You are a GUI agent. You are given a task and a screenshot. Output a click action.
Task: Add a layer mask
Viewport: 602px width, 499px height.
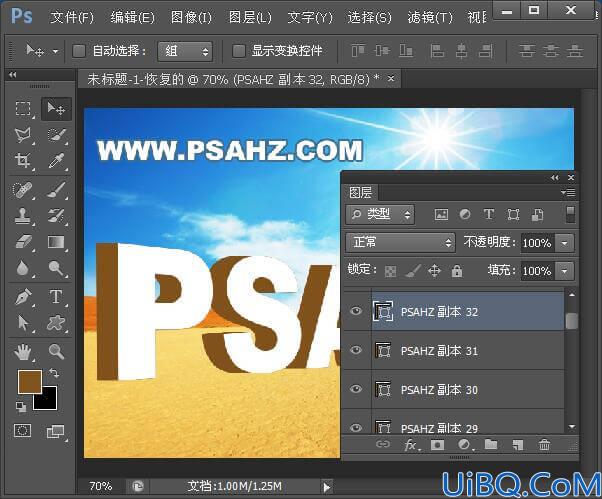437,445
